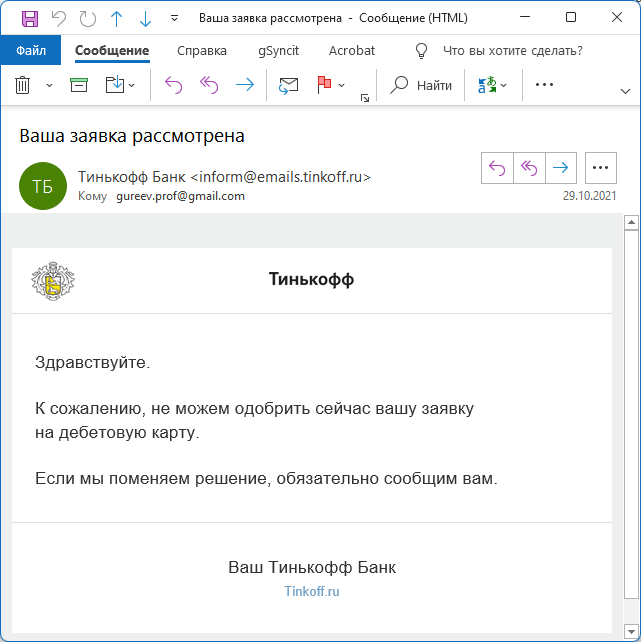Screen dimensions: 641x642
Task: Click the signature 'Ваш Тинькофф Банк'
Action: pyautogui.click(x=312, y=567)
